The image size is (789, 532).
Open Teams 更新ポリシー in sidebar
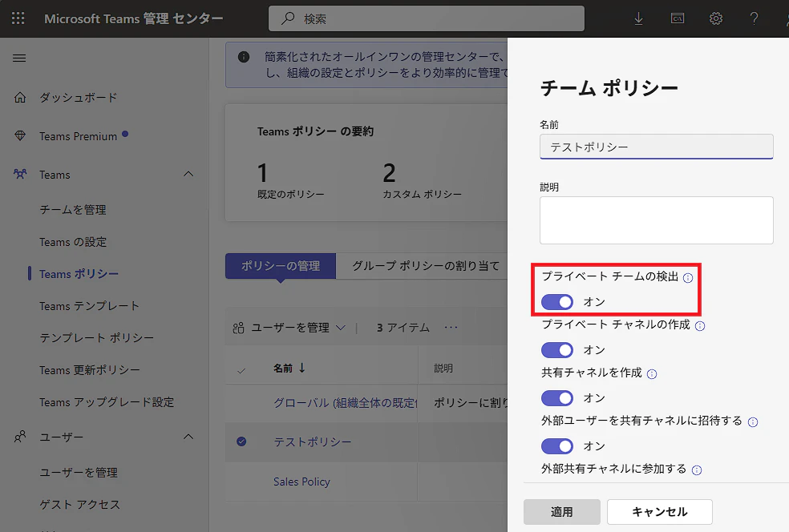(x=90, y=370)
